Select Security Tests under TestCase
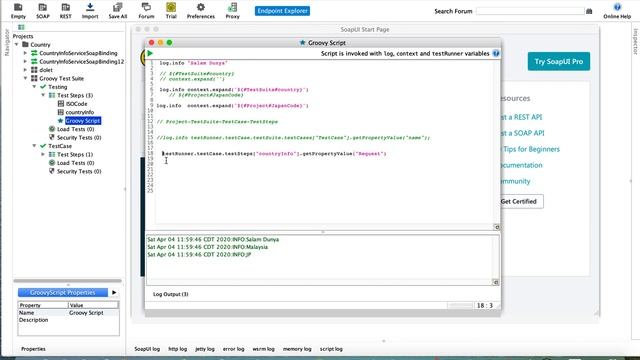Image resolution: width=640 pixels, height=360 pixels. coord(79,171)
